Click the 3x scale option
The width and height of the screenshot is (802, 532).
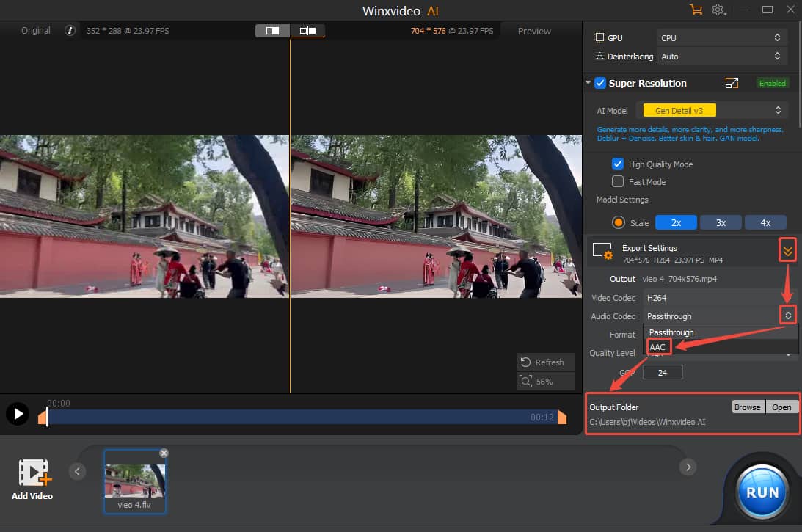(x=721, y=222)
